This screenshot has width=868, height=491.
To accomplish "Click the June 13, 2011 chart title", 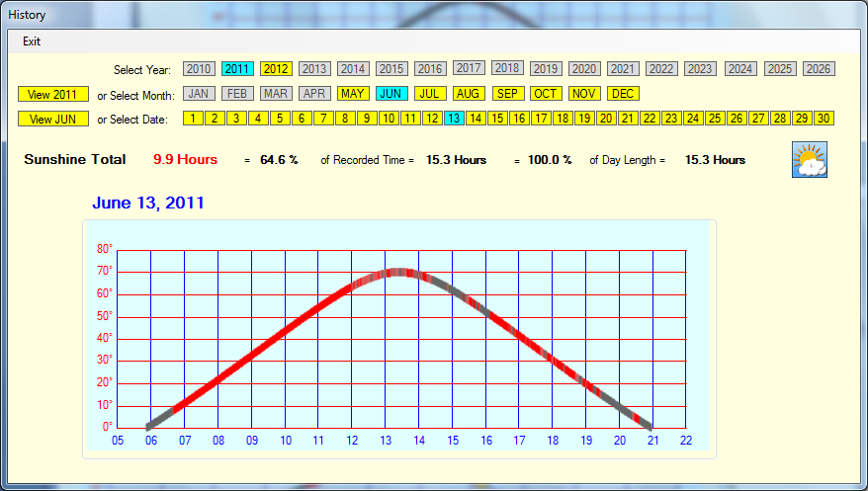I will point(148,203).
